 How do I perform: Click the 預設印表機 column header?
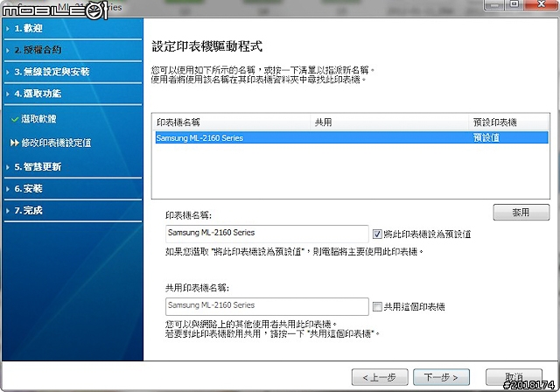[x=508, y=122]
